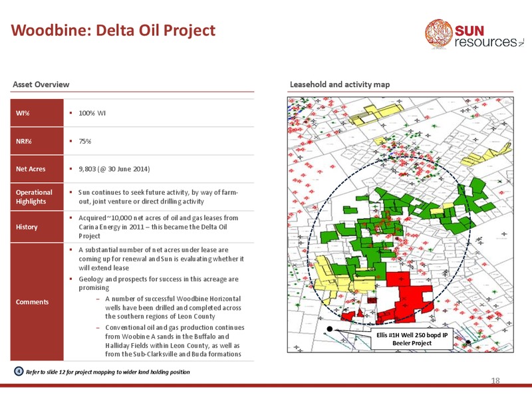Click the black well dot left of callout
532x399 pixels.
[329, 329]
